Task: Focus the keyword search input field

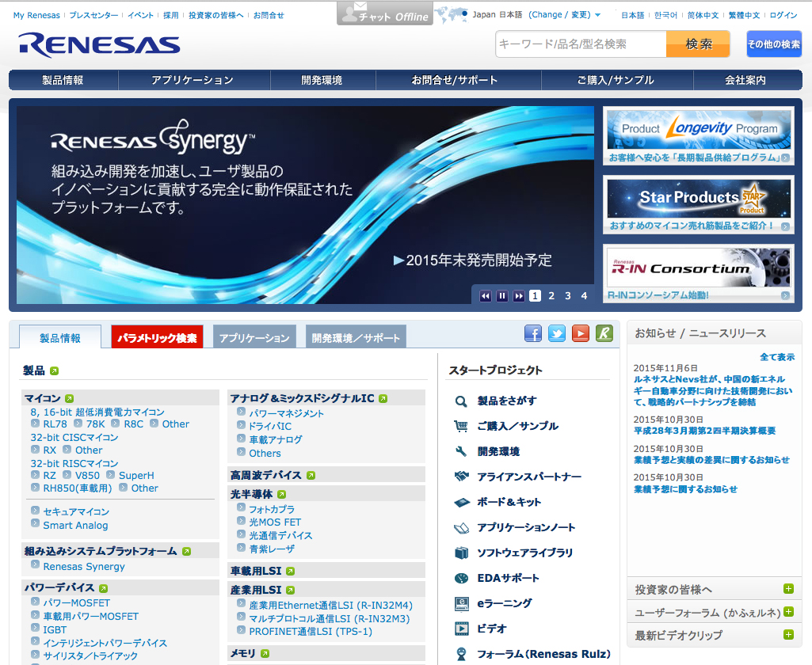Action: 581,44
